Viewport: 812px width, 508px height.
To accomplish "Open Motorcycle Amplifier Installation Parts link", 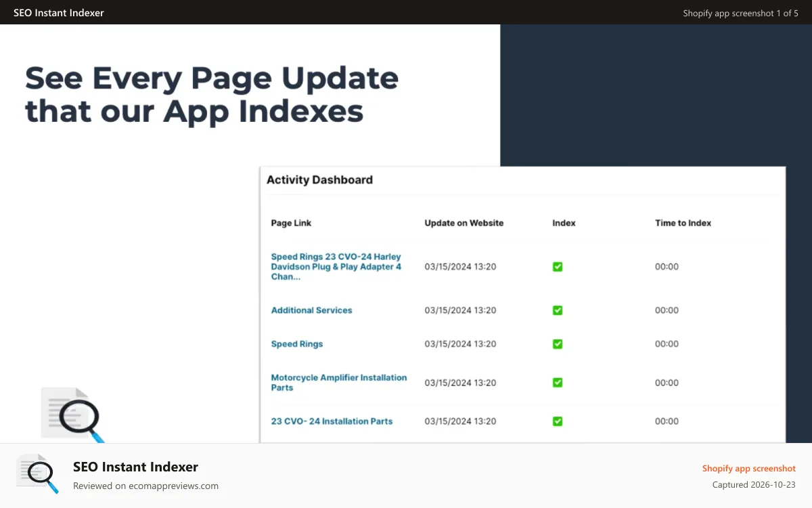I will 339,383.
